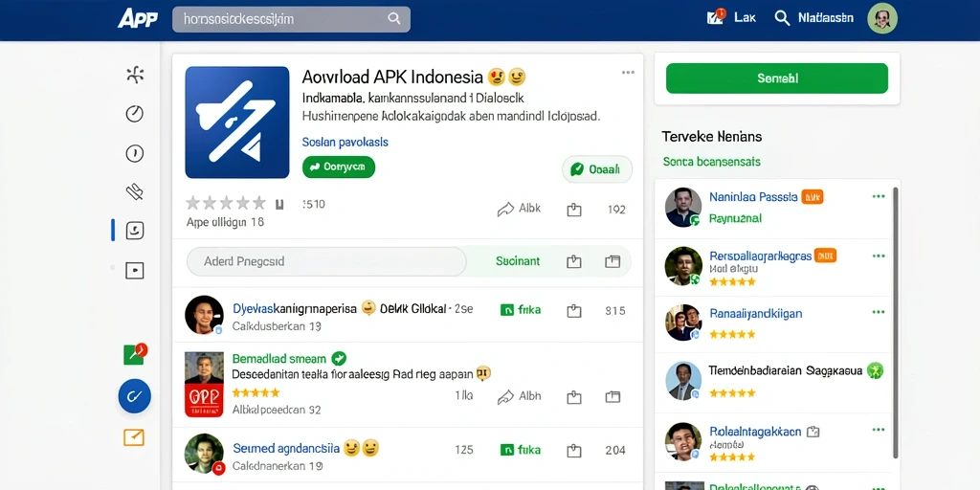Click the bookmark icon beside 192
980x490 pixels.
[x=574, y=210]
